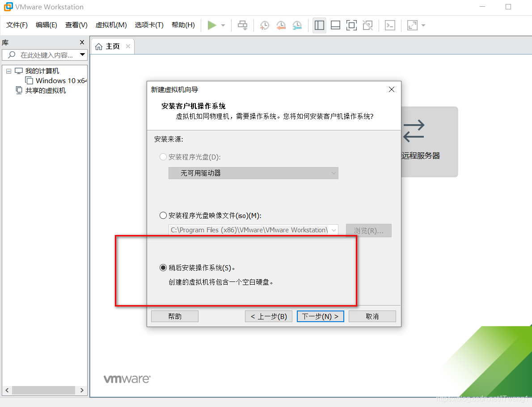Open the console view icon
The image size is (532, 407).
390,25
